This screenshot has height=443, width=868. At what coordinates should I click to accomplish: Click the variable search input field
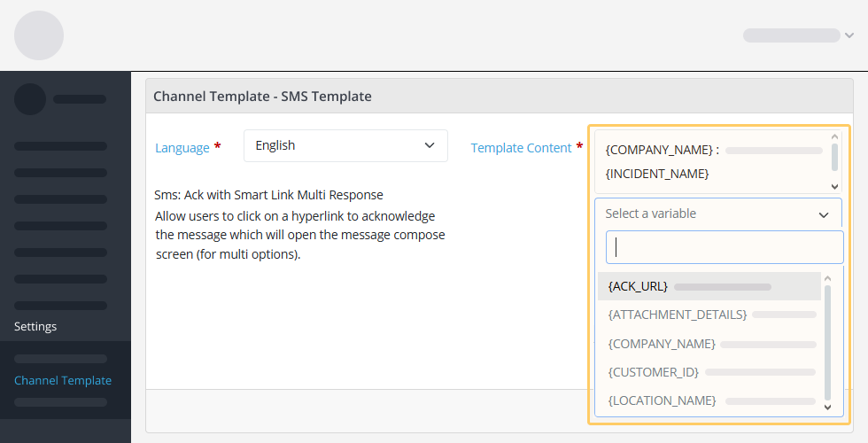[x=724, y=247]
